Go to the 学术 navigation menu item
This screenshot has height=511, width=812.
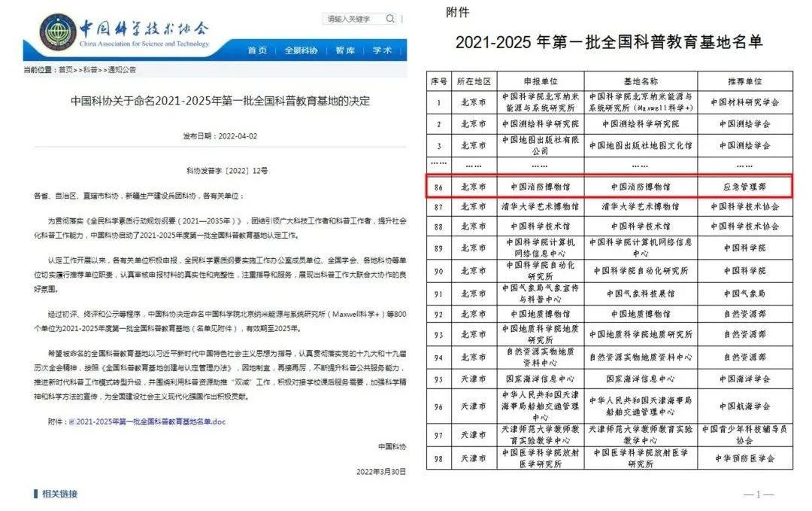(x=382, y=50)
